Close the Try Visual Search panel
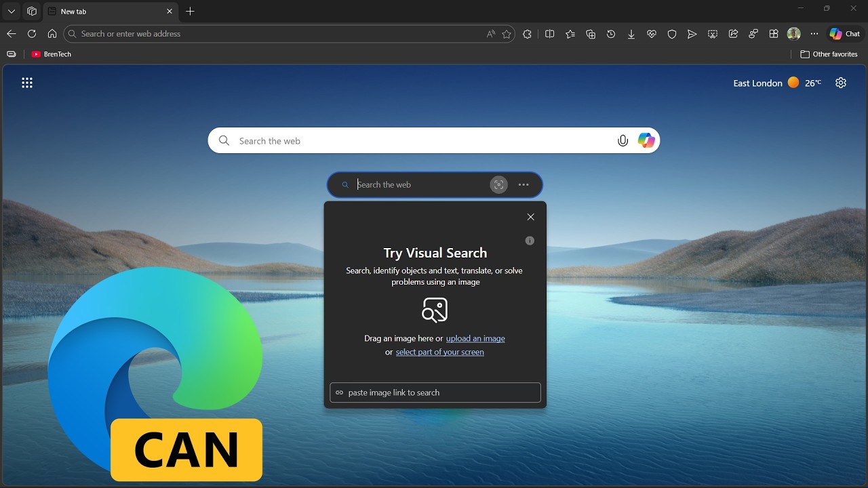This screenshot has height=488, width=868. (x=530, y=217)
